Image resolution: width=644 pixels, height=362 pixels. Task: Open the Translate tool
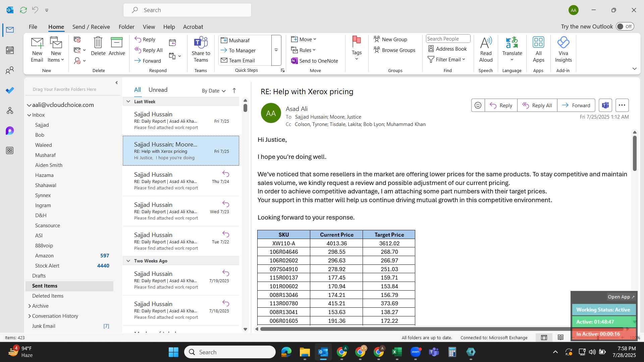(512, 50)
